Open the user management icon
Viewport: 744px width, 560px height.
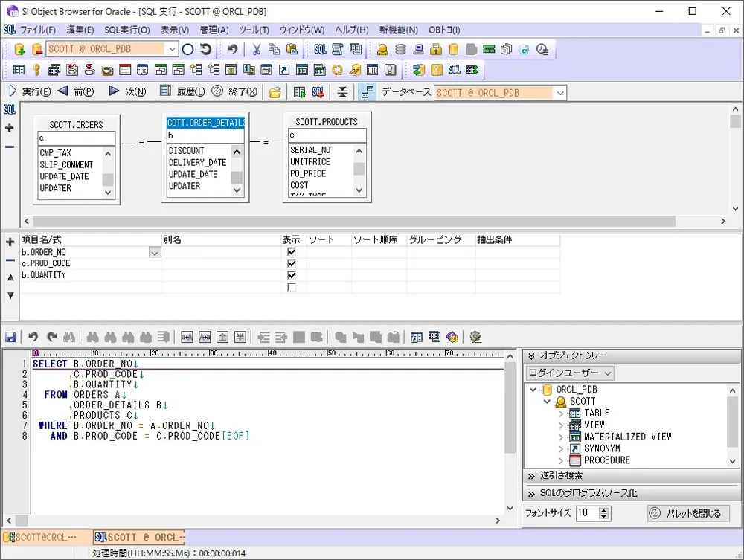[382, 49]
